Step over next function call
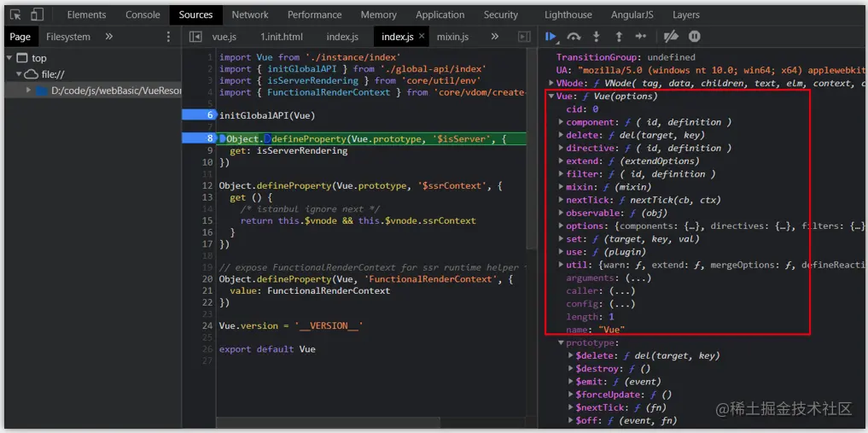 coord(574,37)
